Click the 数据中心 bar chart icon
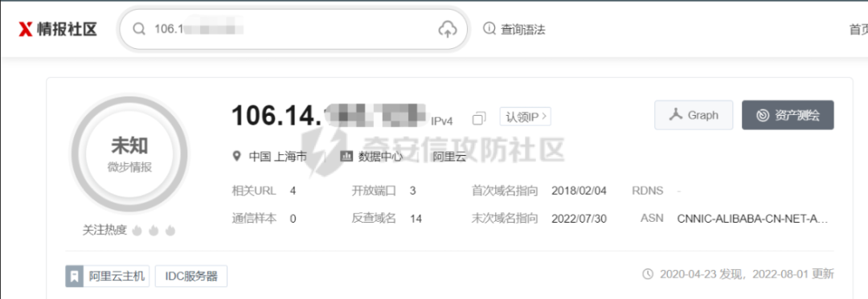Screen dimensions: 868x299 [x=346, y=157]
